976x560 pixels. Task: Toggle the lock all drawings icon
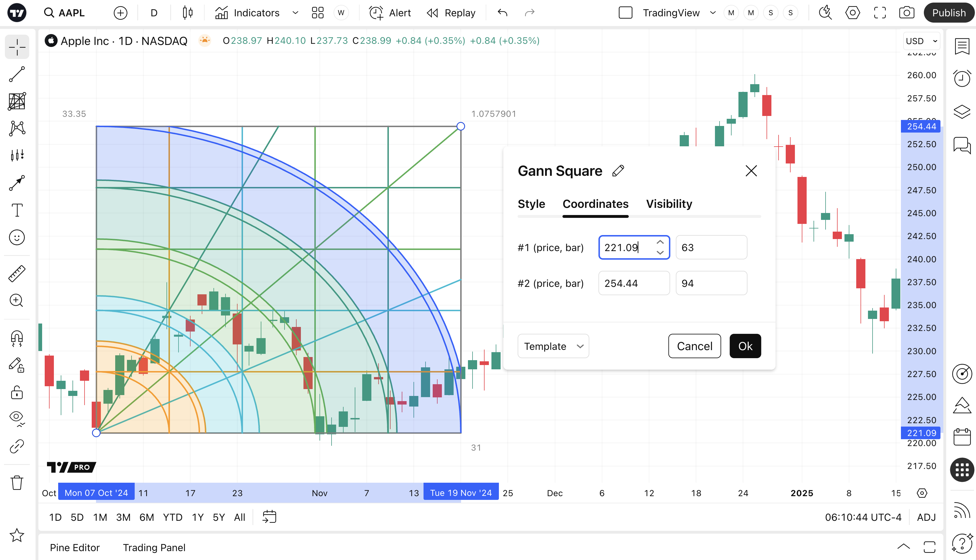(x=17, y=393)
